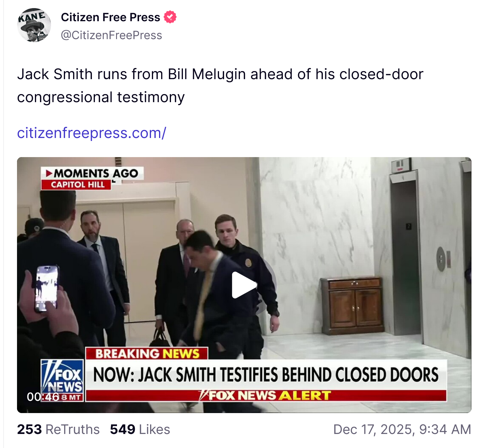Screen dimensions: 484x448
Task: Visit the @CitizenFreePress handle
Action: [x=111, y=35]
